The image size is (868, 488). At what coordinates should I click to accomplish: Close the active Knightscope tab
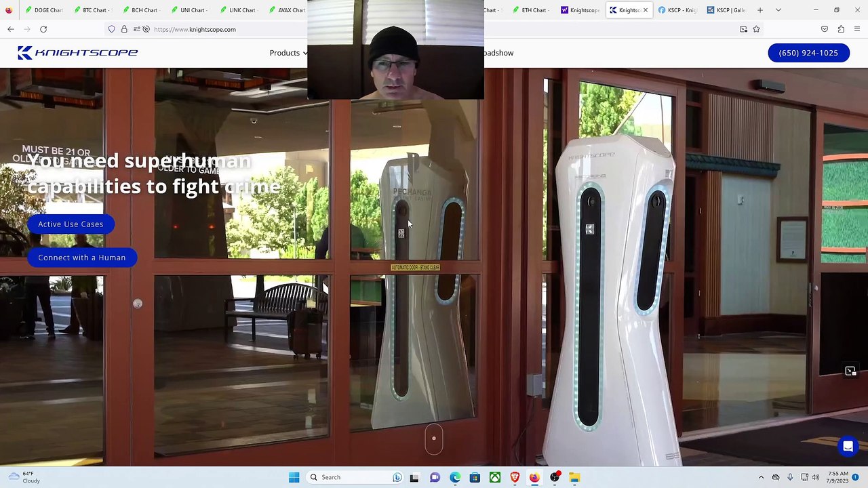click(645, 10)
